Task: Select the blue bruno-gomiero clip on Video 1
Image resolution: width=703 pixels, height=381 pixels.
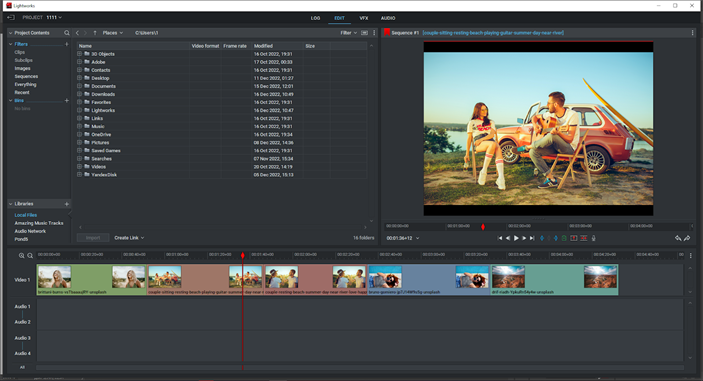Action: click(429, 279)
